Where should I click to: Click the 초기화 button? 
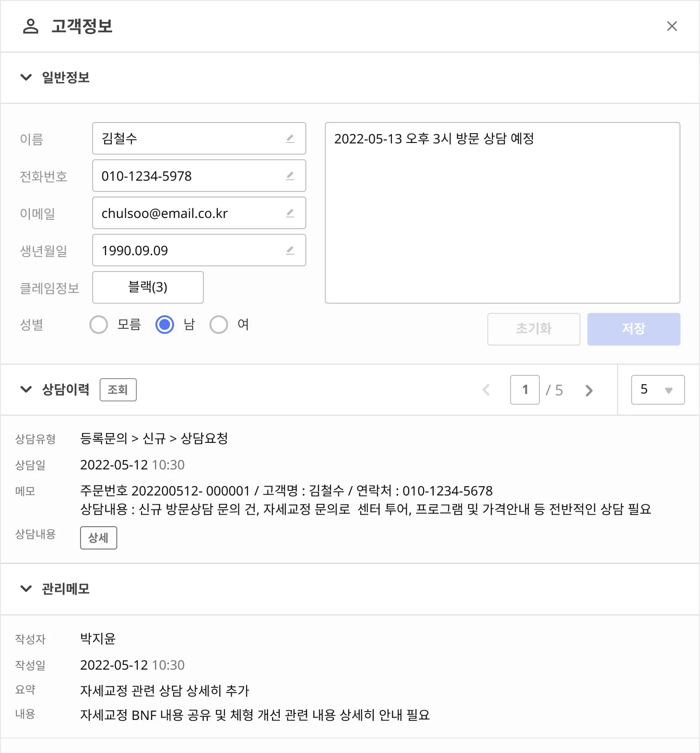tap(533, 329)
